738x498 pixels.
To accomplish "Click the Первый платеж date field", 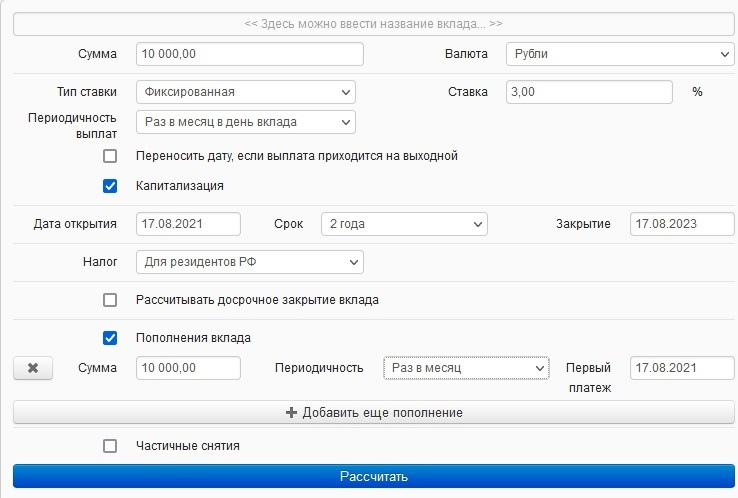I will pyautogui.click(x=682, y=368).
